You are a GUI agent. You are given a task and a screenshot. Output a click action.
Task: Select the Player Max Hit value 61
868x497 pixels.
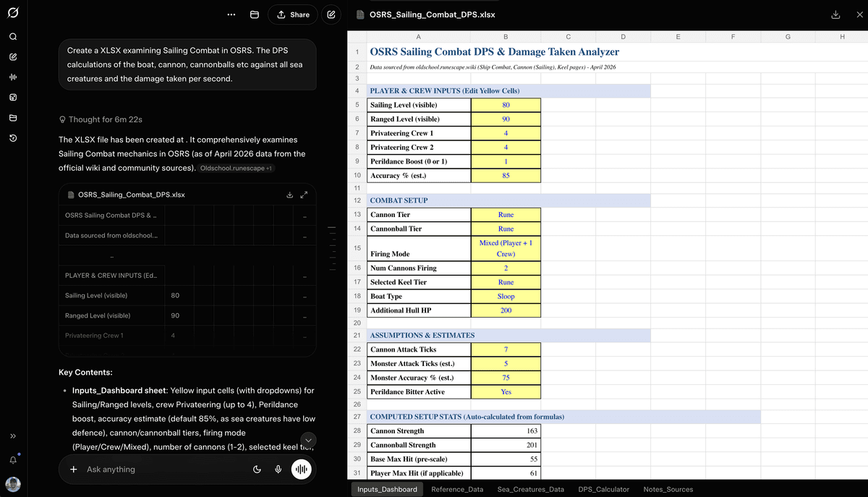pos(506,473)
